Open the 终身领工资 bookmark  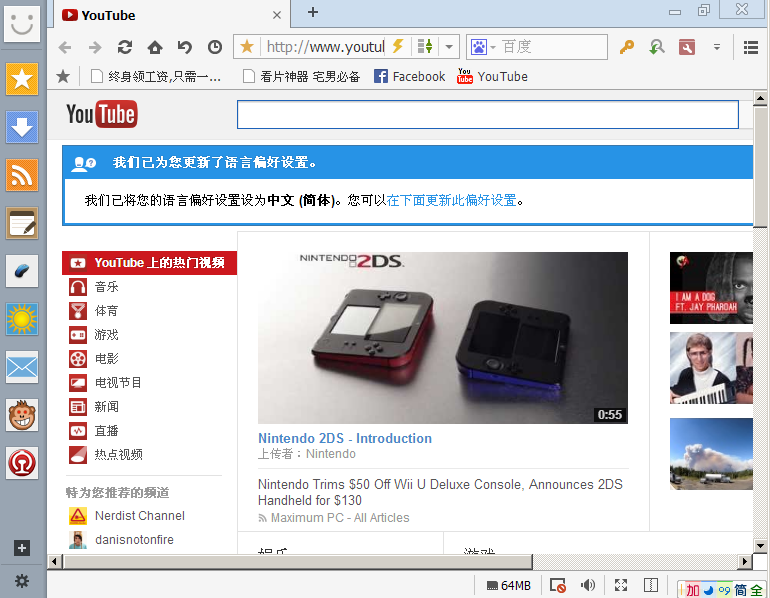click(156, 77)
